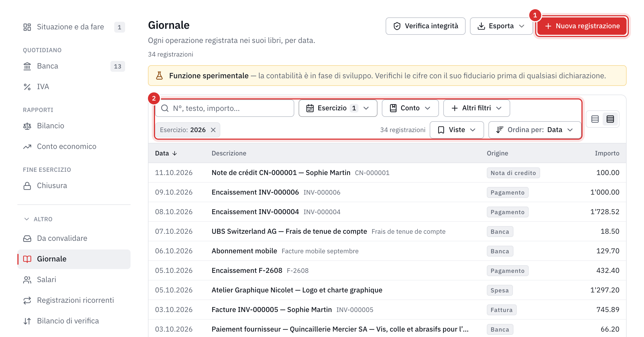Click the experimental function flask icon
The width and height of the screenshot is (644, 337).
pos(159,76)
